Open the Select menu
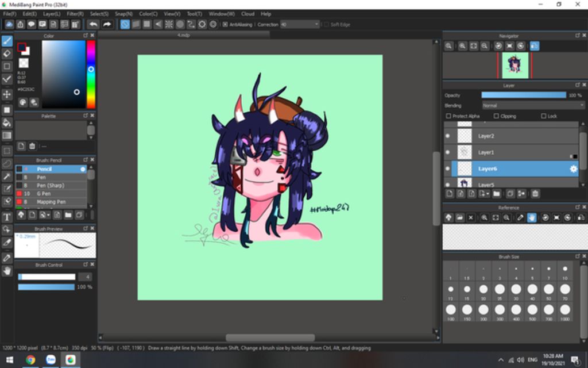 [99, 14]
